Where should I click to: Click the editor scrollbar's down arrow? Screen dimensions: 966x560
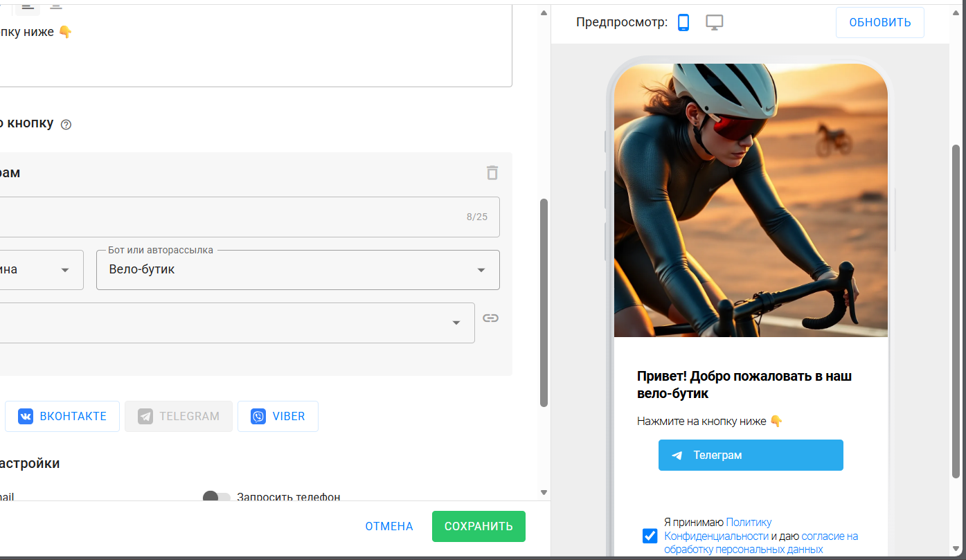click(x=544, y=492)
